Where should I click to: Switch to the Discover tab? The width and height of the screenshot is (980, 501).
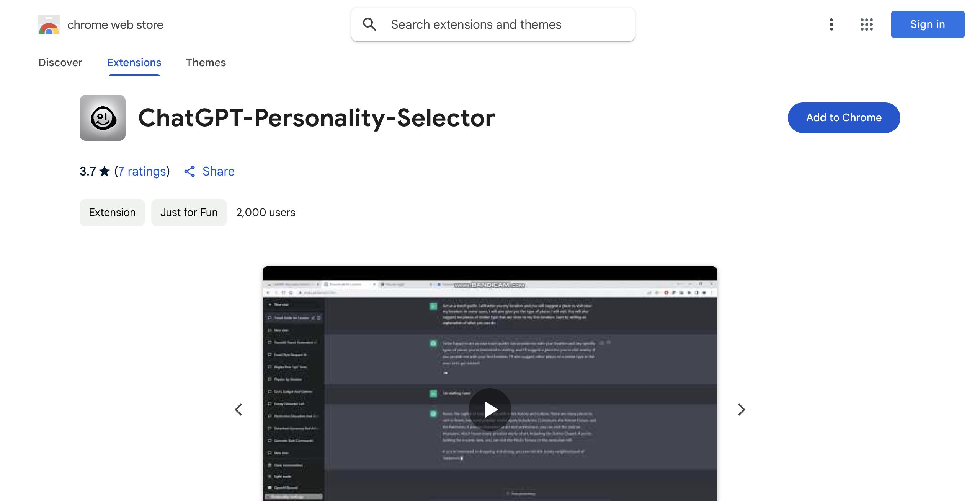click(60, 62)
